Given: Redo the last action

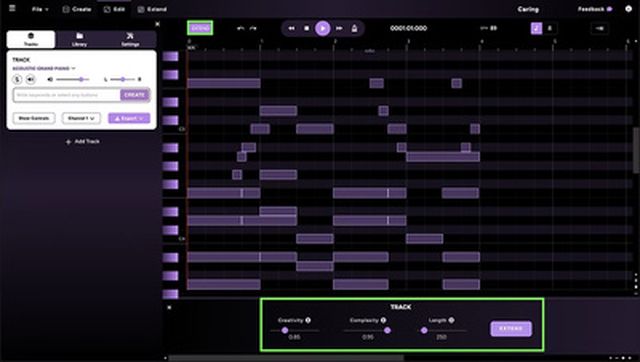Looking at the screenshot, I should (253, 28).
